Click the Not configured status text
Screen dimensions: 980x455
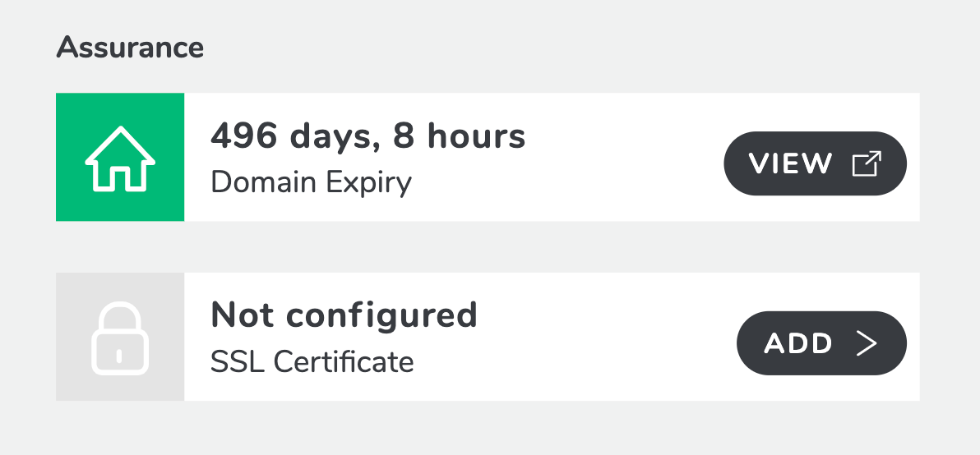click(x=344, y=315)
